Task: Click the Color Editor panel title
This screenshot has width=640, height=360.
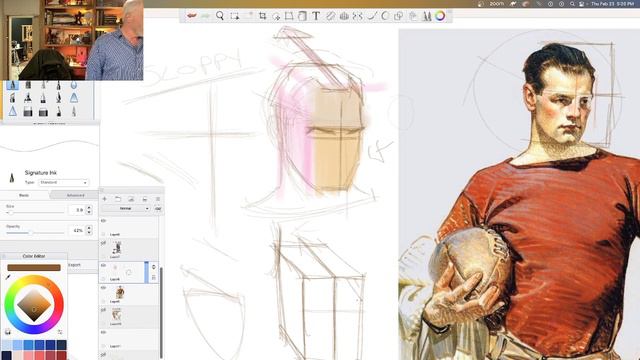Action: click(x=34, y=256)
